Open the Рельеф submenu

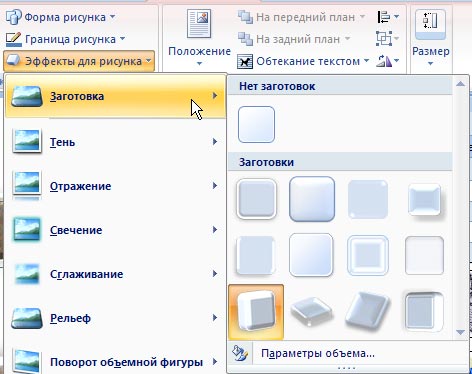pyautogui.click(x=115, y=318)
